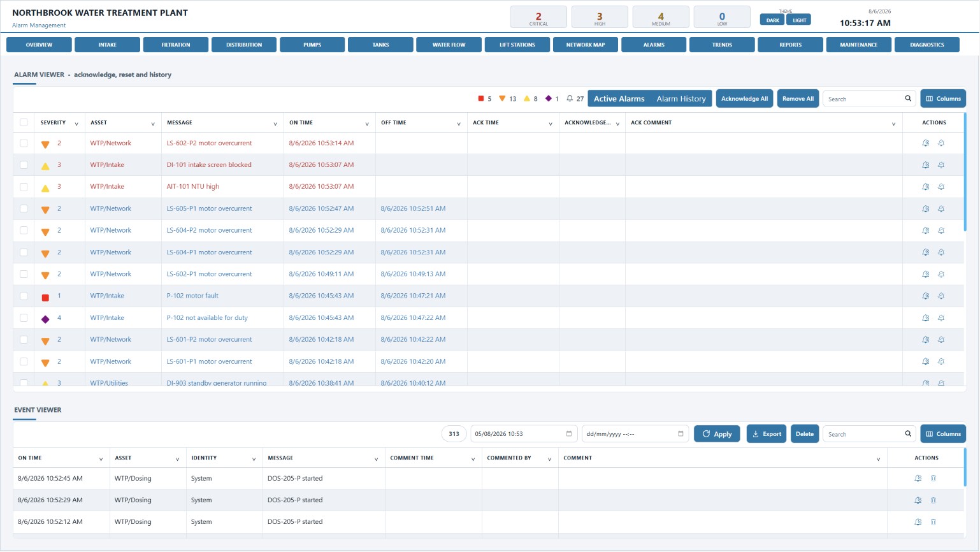Image resolution: width=980 pixels, height=552 pixels.
Task: Check the LS-605-P1 motor overcurrent row checkbox
Action: pyautogui.click(x=24, y=208)
